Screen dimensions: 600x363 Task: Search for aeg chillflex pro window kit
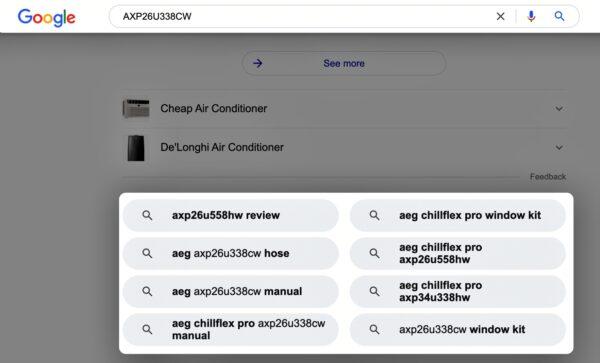coord(458,215)
